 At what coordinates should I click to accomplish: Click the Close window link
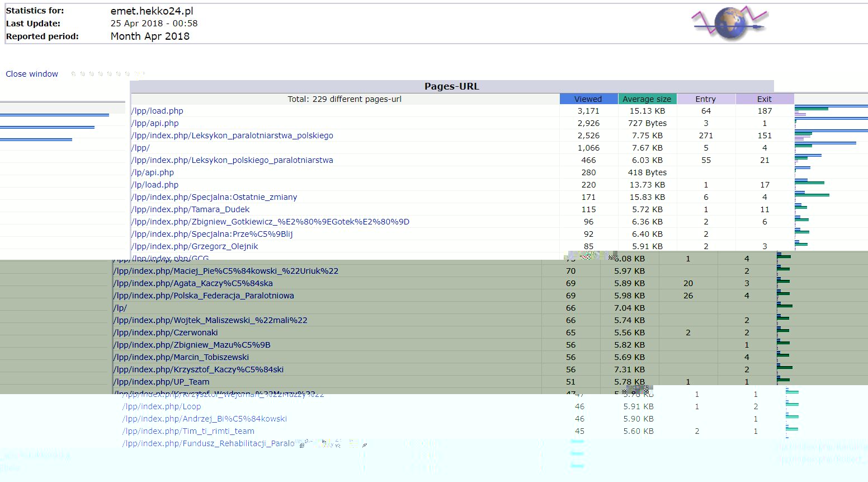pyautogui.click(x=32, y=74)
